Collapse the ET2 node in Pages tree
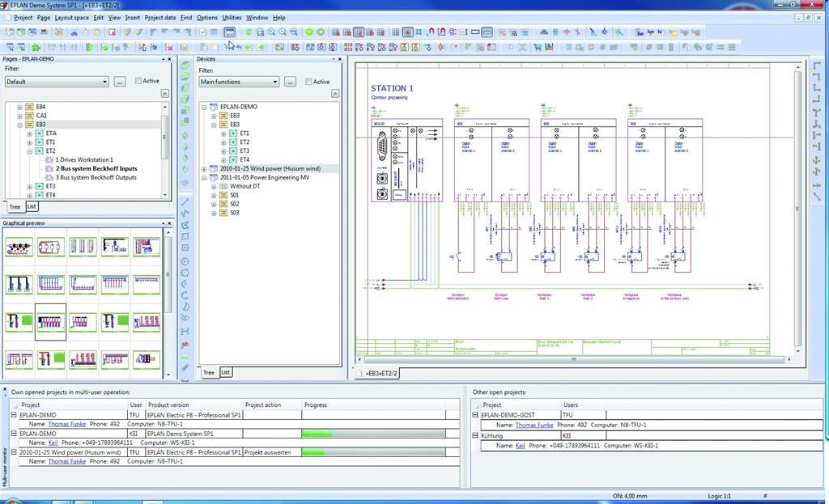Viewport: 829px width, 504px height. (29, 151)
